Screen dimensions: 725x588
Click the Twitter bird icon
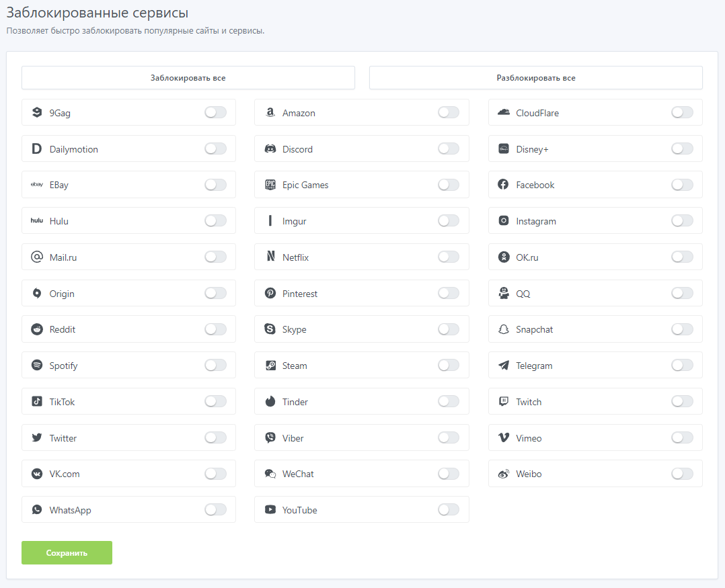[x=37, y=437]
